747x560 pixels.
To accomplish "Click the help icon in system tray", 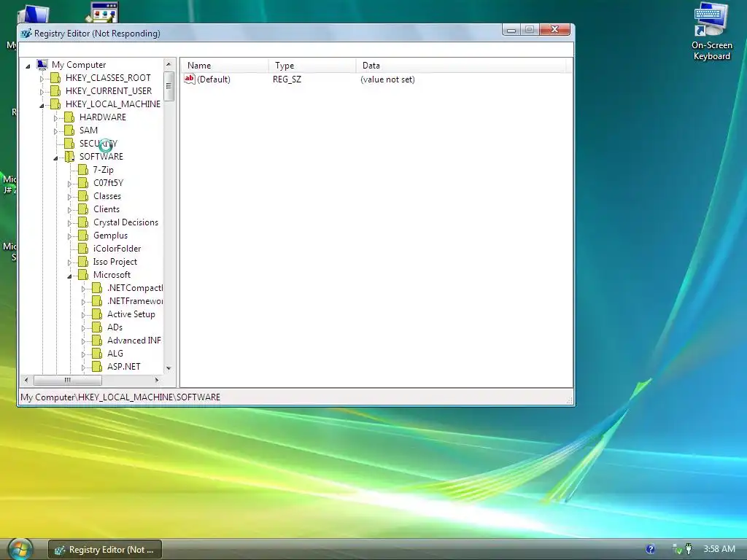I will coord(650,549).
